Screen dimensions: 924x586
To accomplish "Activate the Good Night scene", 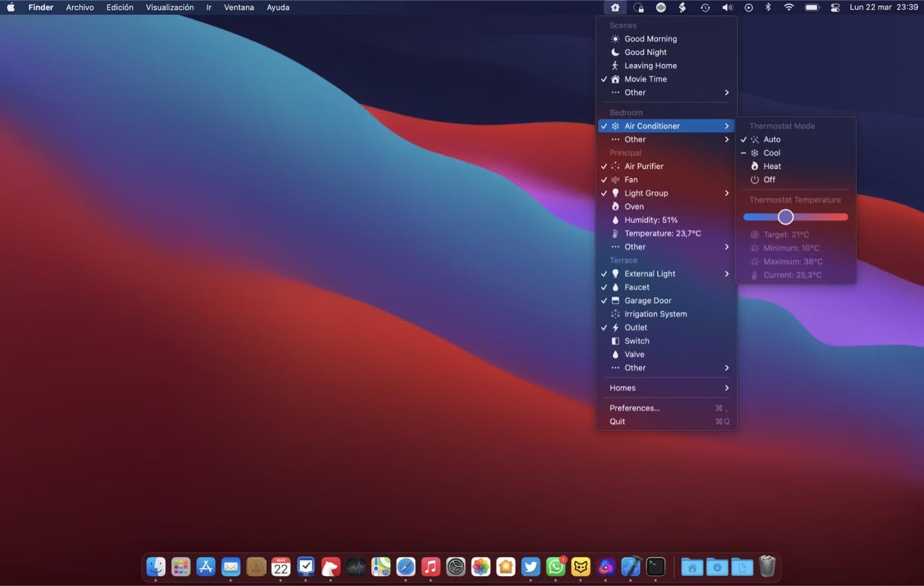I will coord(645,52).
